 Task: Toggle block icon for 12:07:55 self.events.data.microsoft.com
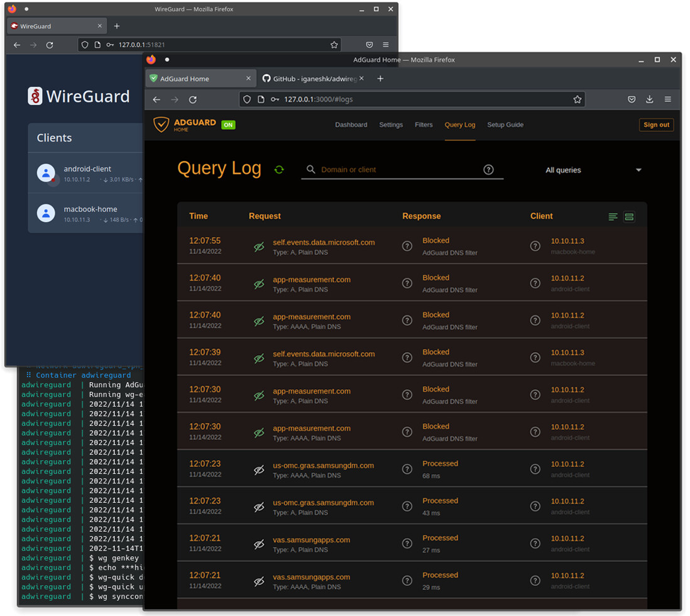[259, 247]
